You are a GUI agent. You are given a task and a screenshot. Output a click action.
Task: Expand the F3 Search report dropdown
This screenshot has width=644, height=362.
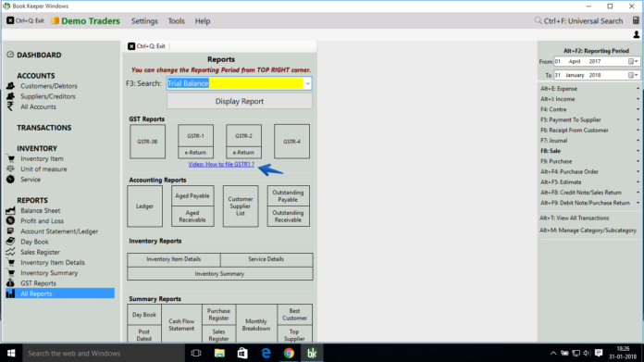[307, 84]
